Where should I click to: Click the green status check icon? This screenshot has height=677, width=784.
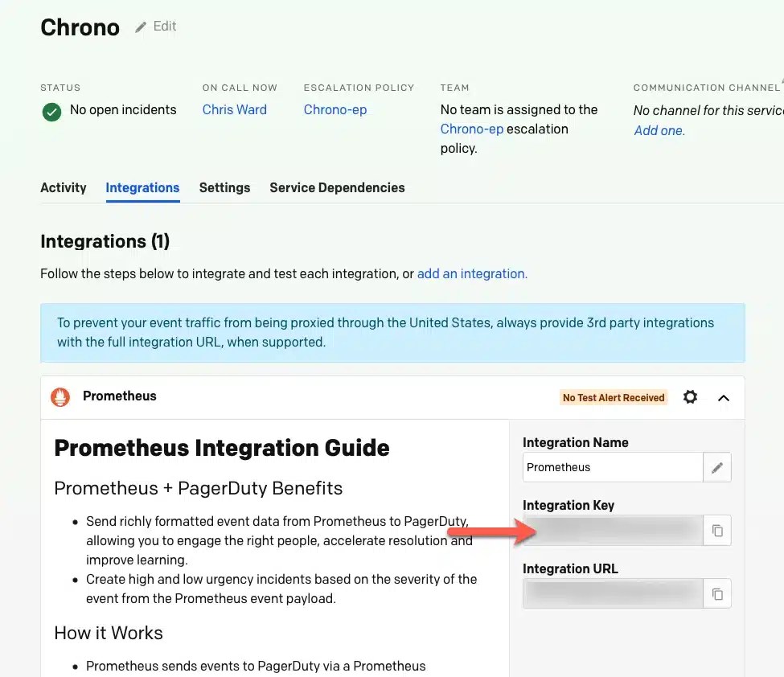click(51, 112)
